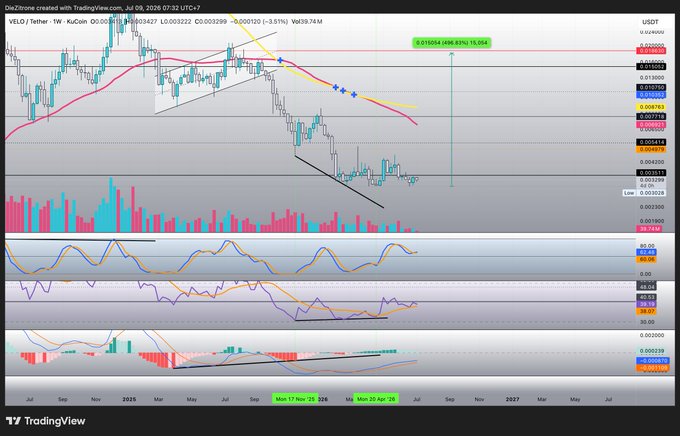Click the pink 39.74M volume label
The height and width of the screenshot is (436, 680).
coord(649,229)
